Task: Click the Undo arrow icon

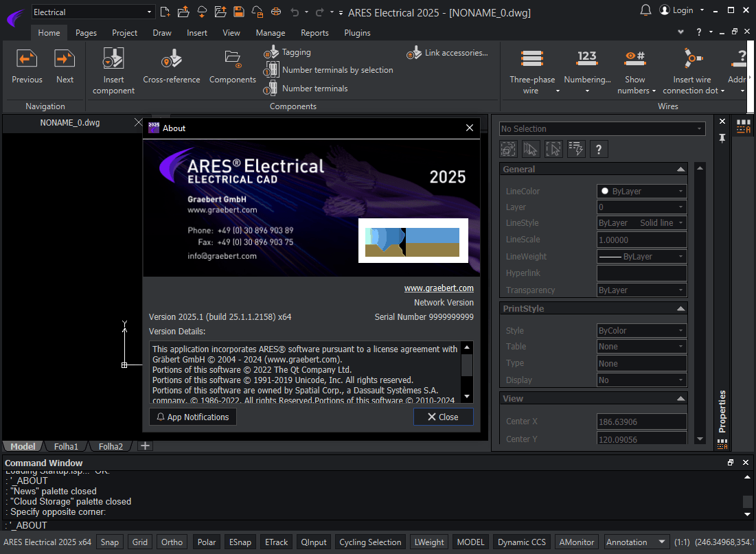Action: point(295,12)
